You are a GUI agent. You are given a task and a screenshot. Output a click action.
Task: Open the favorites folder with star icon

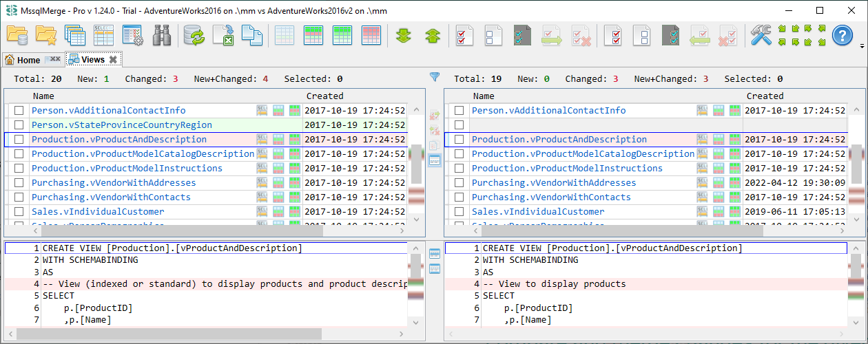click(x=45, y=35)
